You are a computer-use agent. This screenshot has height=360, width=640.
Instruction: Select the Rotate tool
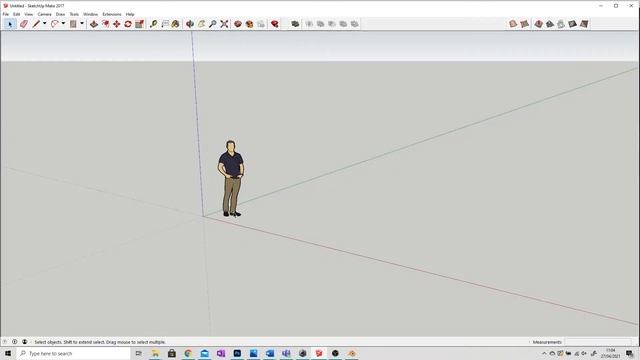point(128,24)
